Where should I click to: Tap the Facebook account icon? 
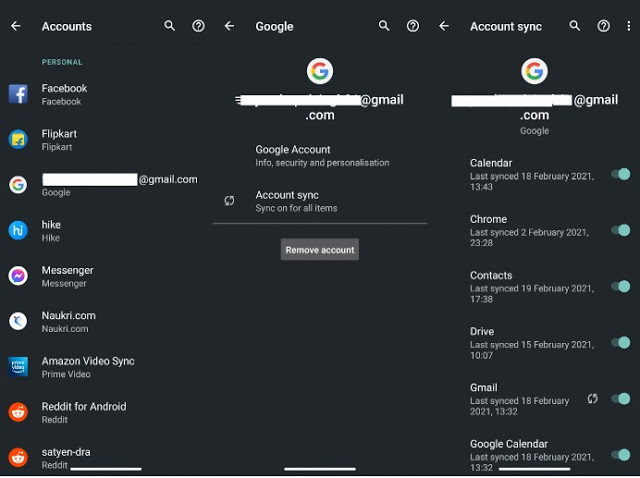(x=18, y=94)
